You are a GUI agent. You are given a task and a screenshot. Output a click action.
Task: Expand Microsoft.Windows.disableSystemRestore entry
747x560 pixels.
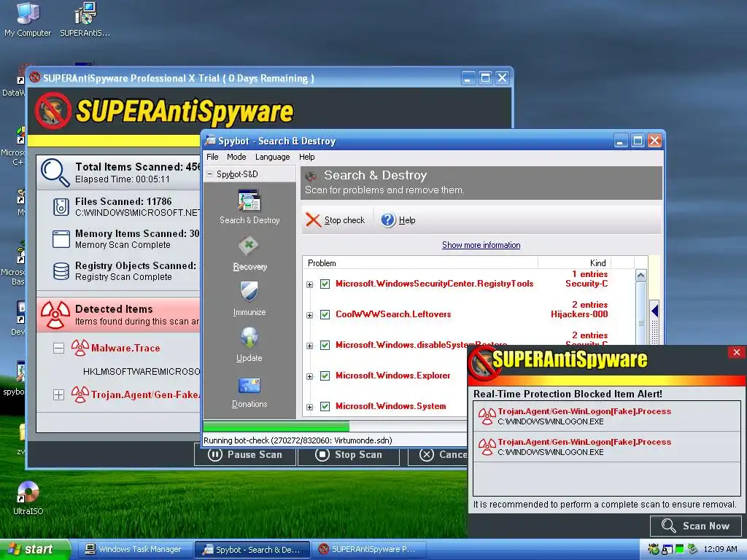pyautogui.click(x=309, y=346)
